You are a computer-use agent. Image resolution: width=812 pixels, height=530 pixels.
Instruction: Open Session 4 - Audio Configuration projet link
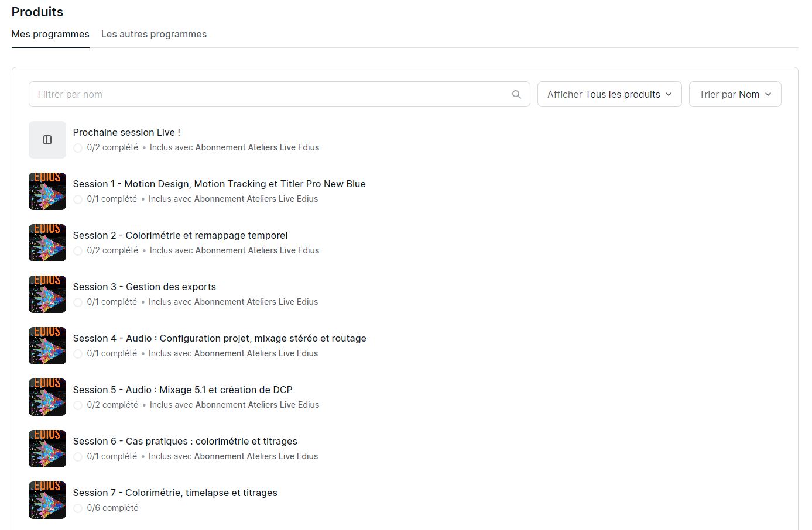coord(220,338)
